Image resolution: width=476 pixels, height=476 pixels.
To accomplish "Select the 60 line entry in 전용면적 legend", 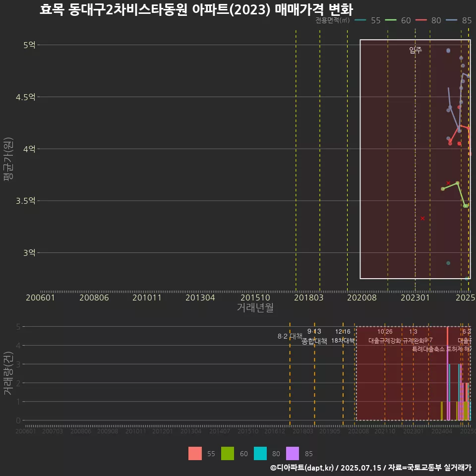I will [x=398, y=20].
